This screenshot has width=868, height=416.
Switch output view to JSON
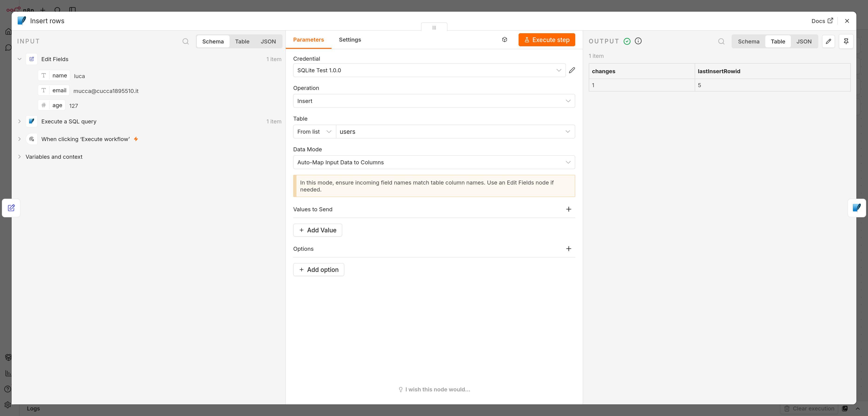(x=804, y=41)
